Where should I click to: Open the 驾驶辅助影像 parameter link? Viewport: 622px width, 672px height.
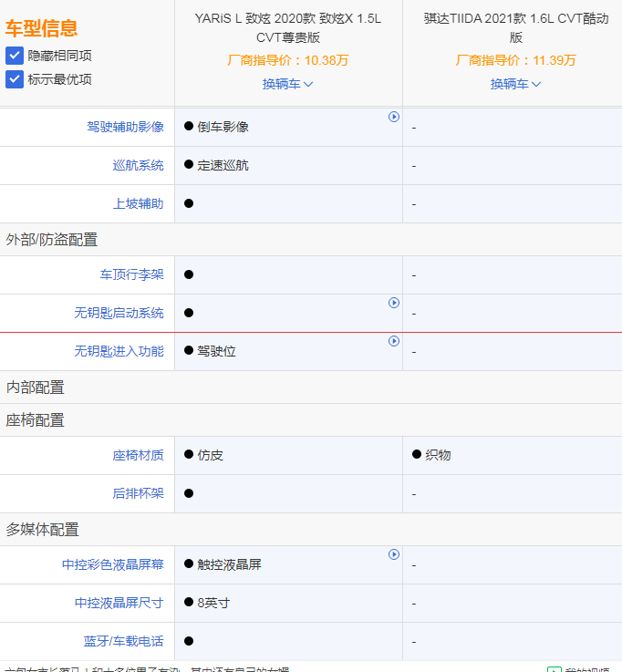pos(125,127)
